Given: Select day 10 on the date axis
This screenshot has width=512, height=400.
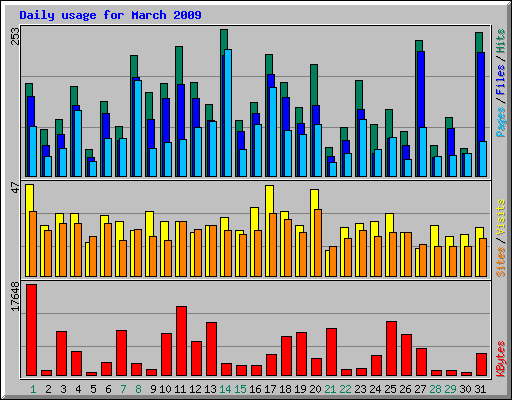Looking at the screenshot, I should [165, 389].
